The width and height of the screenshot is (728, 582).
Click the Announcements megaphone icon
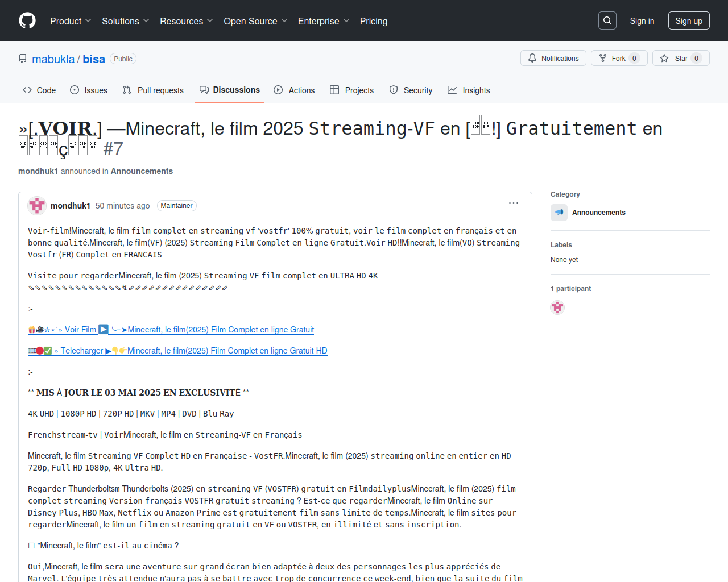(x=559, y=213)
